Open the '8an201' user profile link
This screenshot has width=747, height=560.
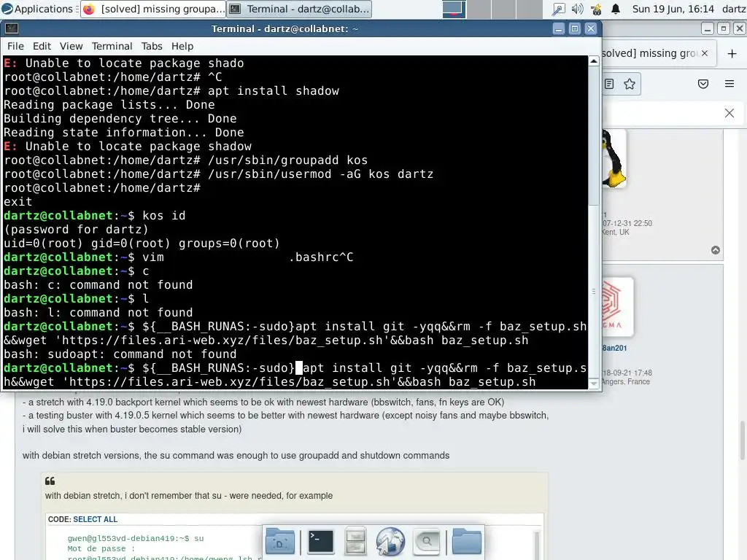coord(614,348)
